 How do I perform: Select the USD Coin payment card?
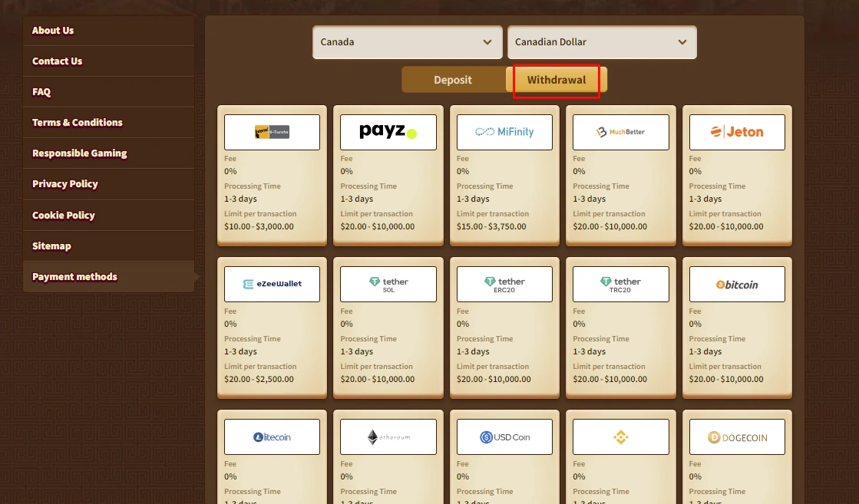tap(504, 437)
